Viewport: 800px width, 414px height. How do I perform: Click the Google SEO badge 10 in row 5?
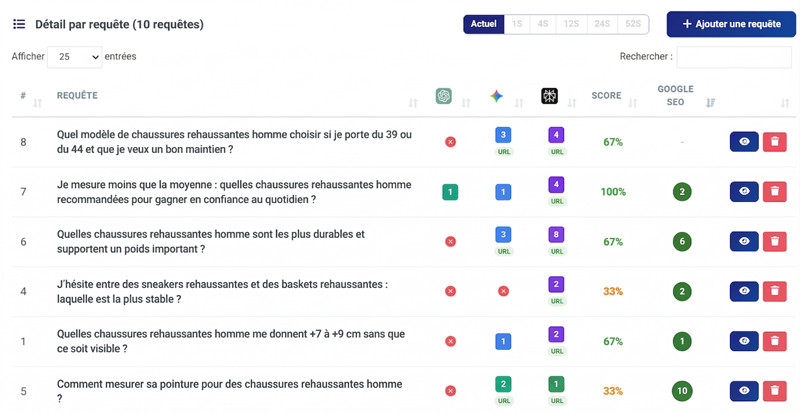(682, 391)
